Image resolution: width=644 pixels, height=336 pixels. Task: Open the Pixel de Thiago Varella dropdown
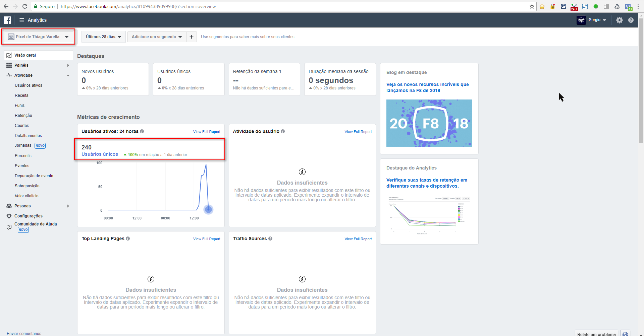point(38,37)
